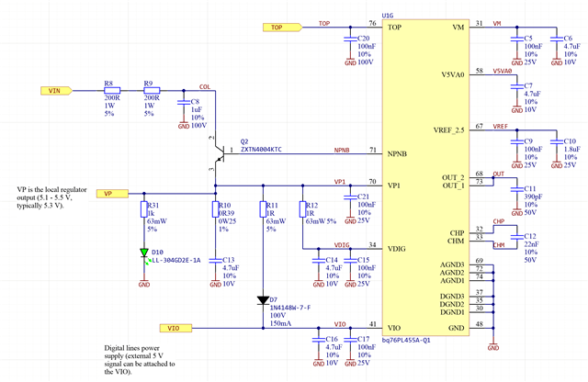
Task: Select the TOP port symbol
Action: tap(282, 27)
